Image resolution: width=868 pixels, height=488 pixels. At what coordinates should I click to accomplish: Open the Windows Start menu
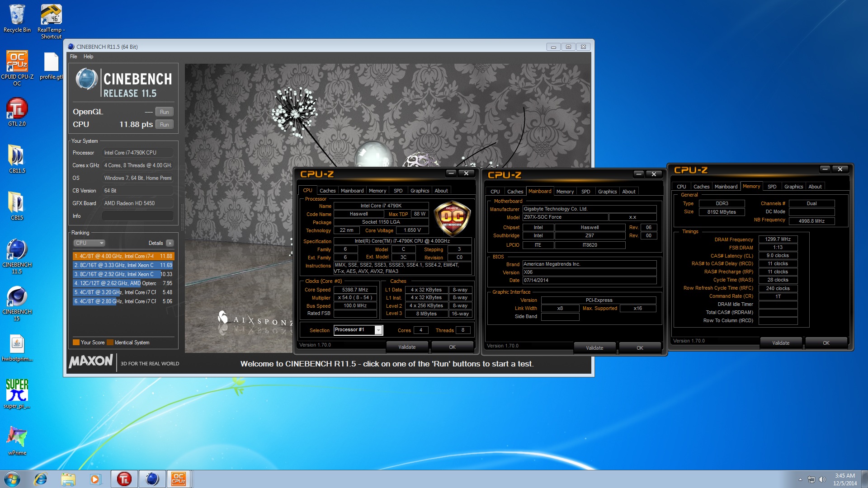[12, 479]
